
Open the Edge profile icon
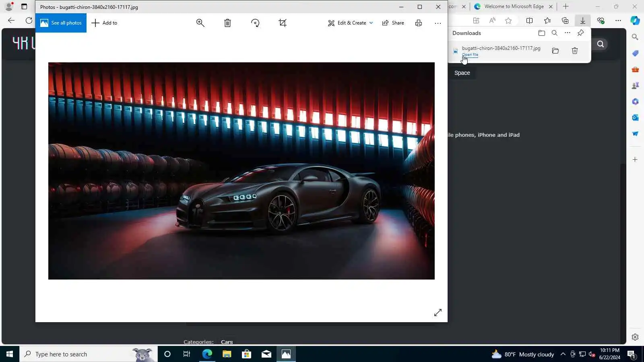[x=9, y=6]
